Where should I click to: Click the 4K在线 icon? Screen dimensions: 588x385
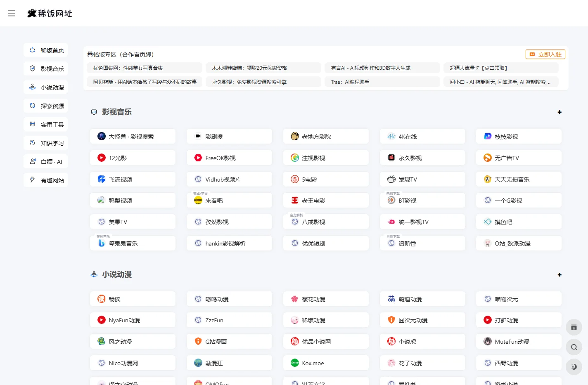pos(391,136)
